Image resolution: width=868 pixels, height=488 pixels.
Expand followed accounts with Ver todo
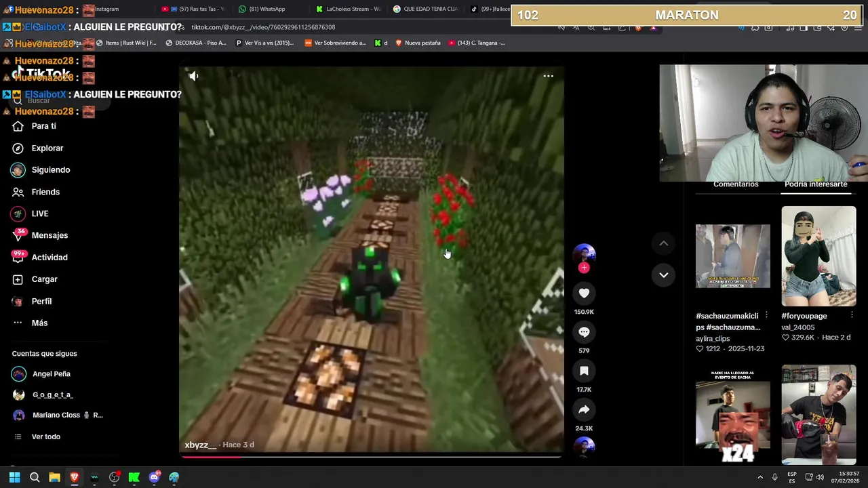[45, 436]
